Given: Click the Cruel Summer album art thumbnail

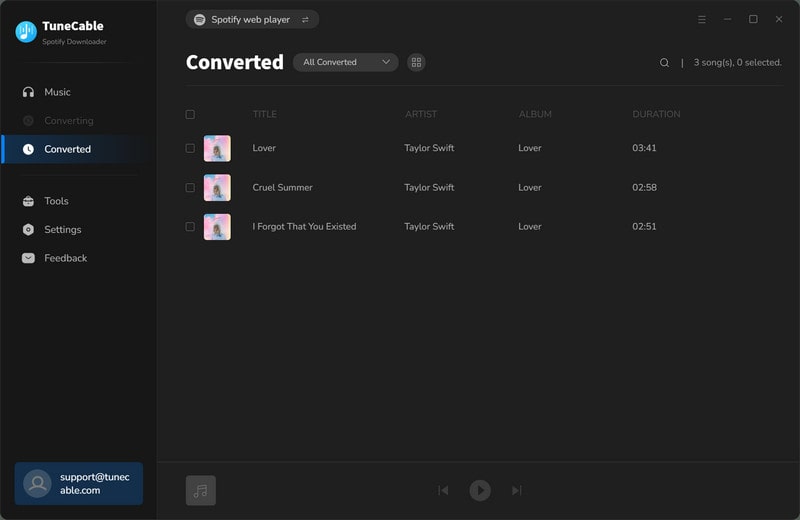Looking at the screenshot, I should tap(217, 187).
